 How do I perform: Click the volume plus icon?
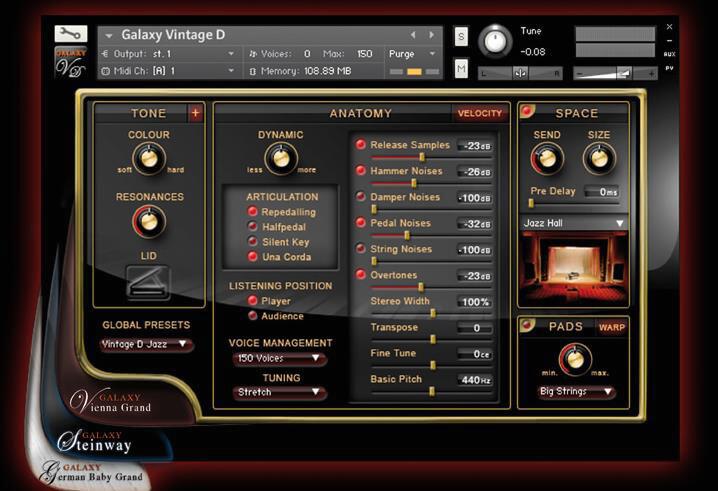point(651,74)
